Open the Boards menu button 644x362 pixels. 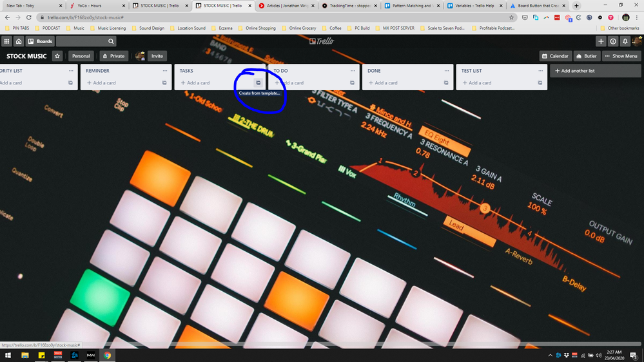pyautogui.click(x=40, y=41)
